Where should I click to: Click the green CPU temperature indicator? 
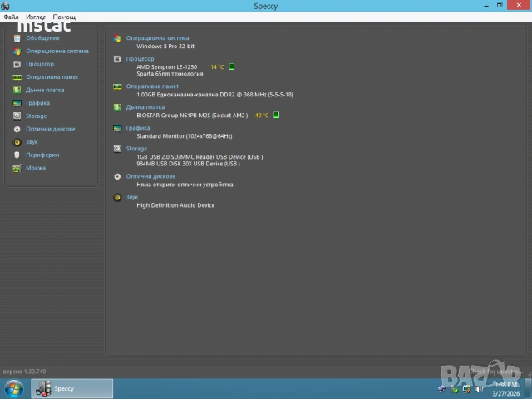tap(232, 66)
